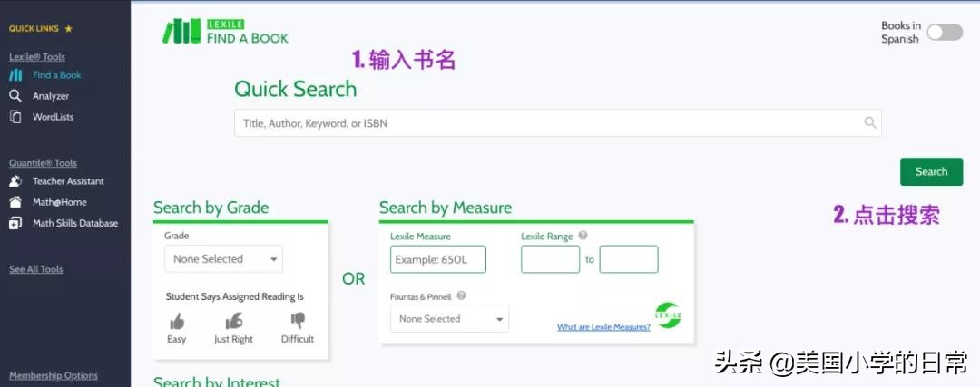Image resolution: width=980 pixels, height=387 pixels.
Task: Click the Lexile Measure input field
Action: 438,259
